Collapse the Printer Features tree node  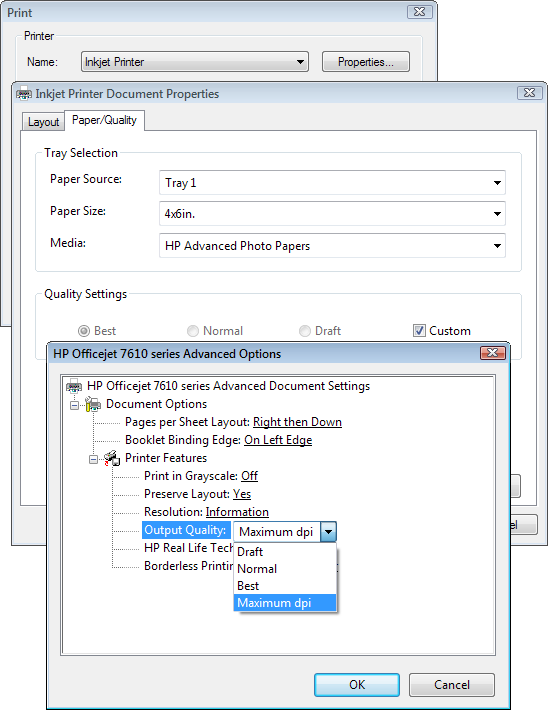tap(93, 459)
